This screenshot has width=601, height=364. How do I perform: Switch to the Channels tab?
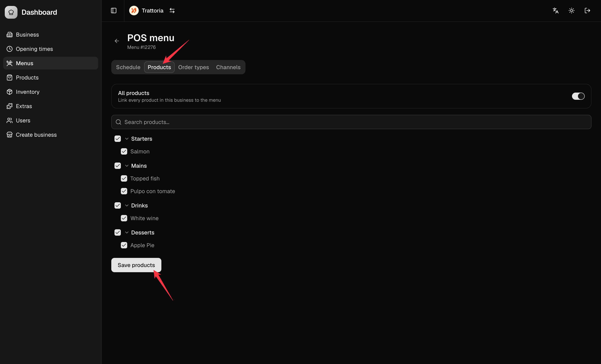pyautogui.click(x=228, y=67)
